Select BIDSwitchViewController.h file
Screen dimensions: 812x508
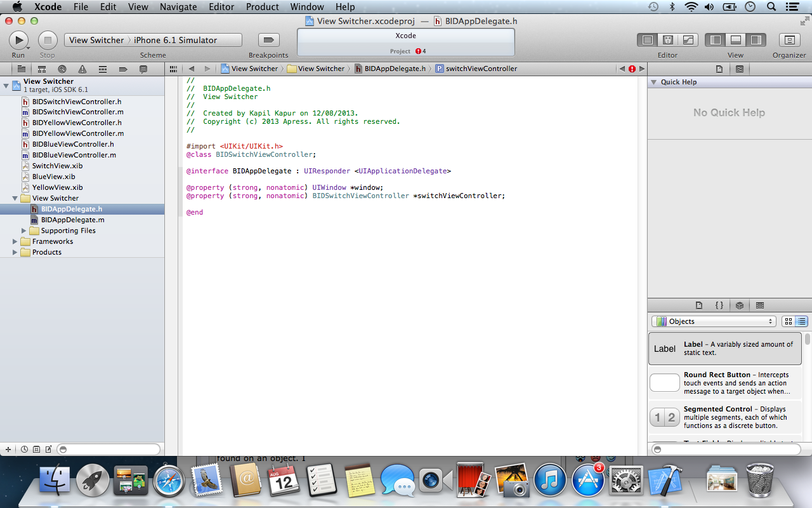point(77,101)
